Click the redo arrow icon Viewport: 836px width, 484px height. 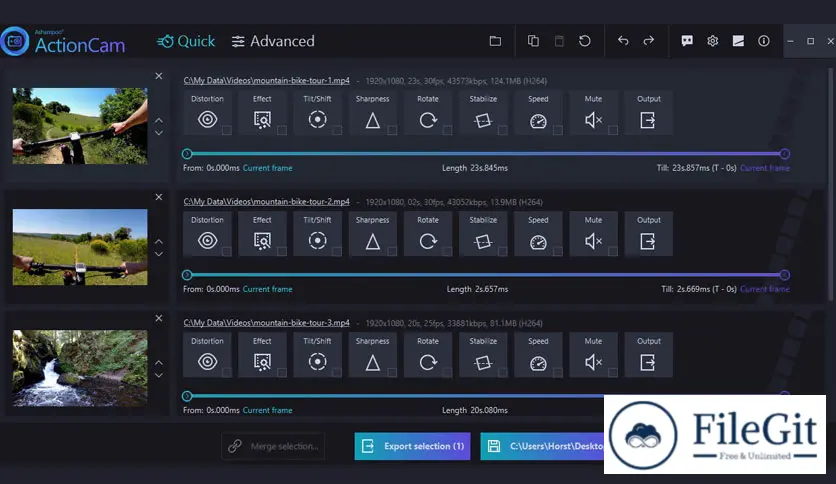point(648,41)
